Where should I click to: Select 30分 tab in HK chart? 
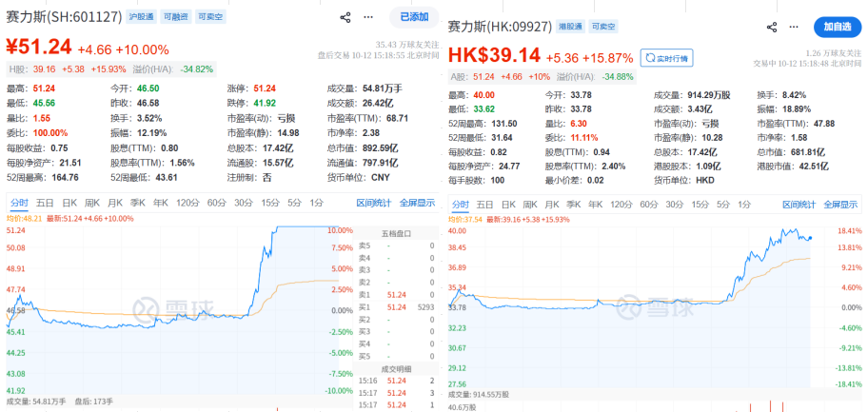coord(674,205)
